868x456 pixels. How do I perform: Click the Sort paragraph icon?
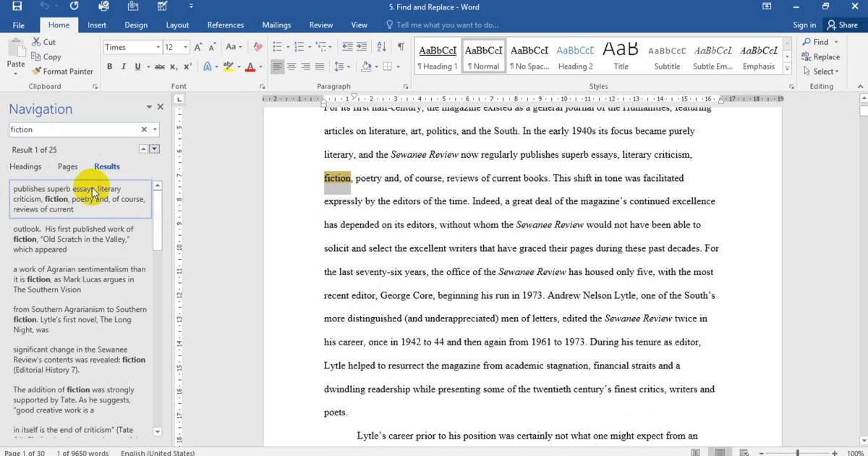[x=383, y=47]
